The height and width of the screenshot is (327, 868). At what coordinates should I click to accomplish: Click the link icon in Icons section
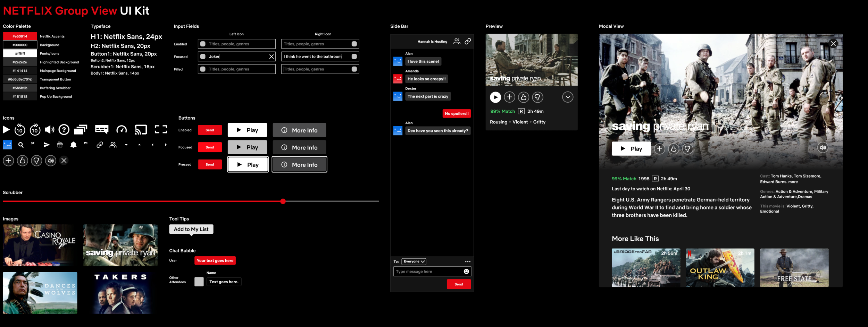(x=100, y=145)
